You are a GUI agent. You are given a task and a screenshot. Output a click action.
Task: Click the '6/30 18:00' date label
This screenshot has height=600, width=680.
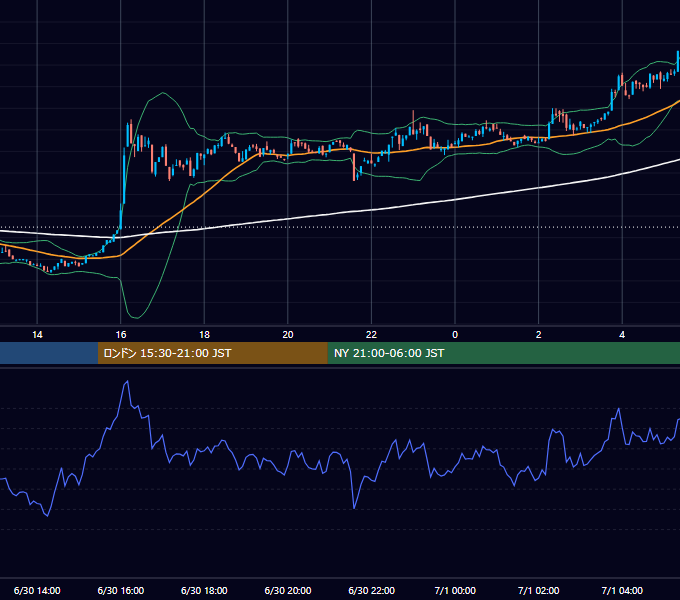tap(204, 590)
